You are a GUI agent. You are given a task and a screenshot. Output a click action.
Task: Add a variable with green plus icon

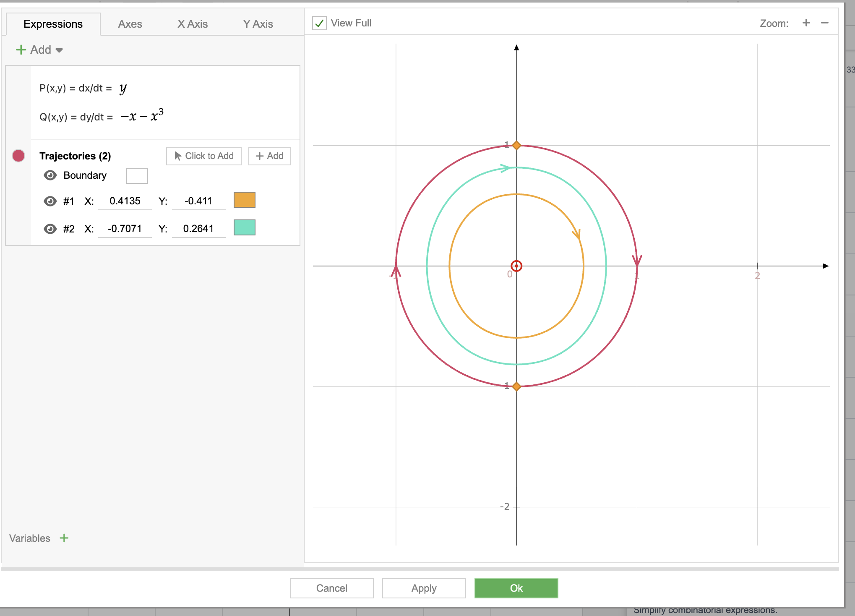[64, 538]
